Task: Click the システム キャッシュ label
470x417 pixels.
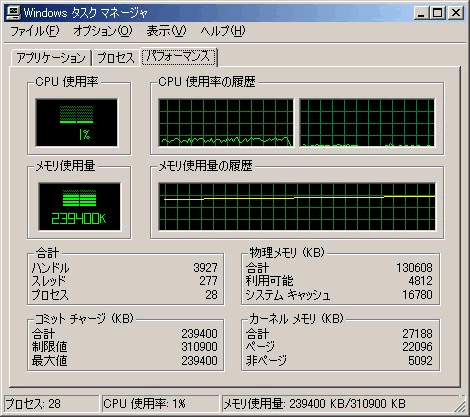Action: point(288,295)
